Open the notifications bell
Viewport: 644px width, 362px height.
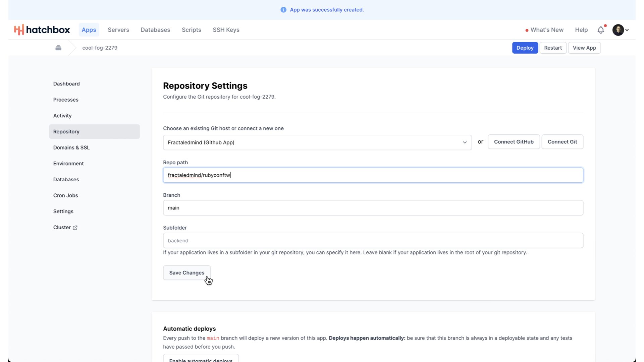pyautogui.click(x=601, y=30)
